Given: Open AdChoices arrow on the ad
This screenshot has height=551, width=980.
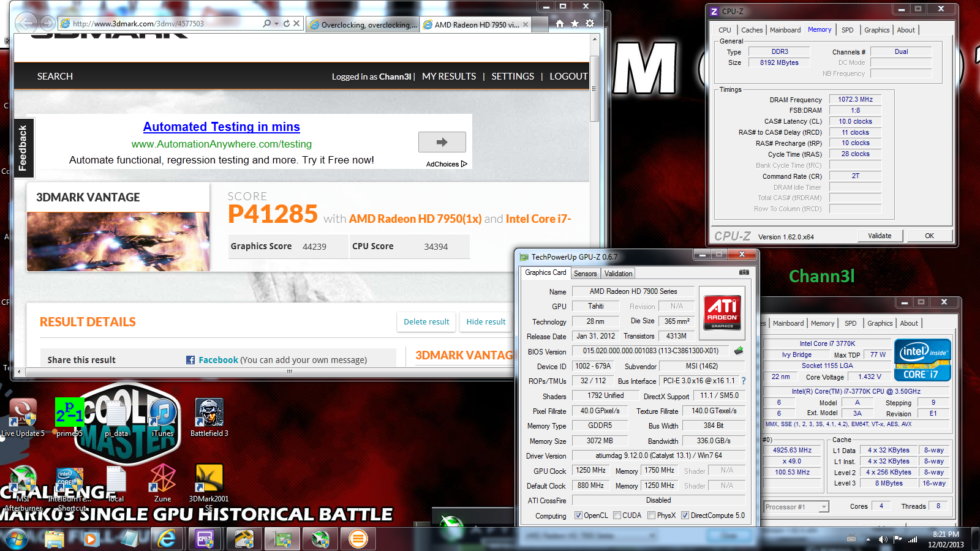Looking at the screenshot, I should pos(464,164).
